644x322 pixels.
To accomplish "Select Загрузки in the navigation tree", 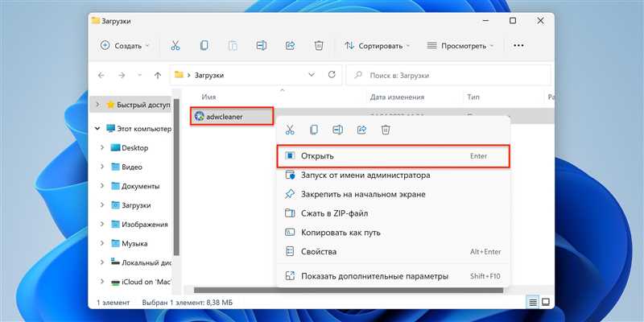I will point(136,205).
